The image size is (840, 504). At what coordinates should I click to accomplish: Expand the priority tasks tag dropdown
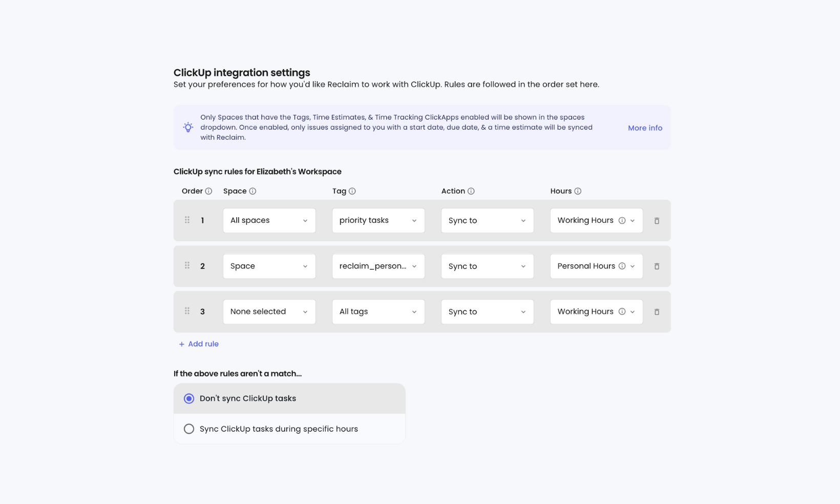pos(379,220)
